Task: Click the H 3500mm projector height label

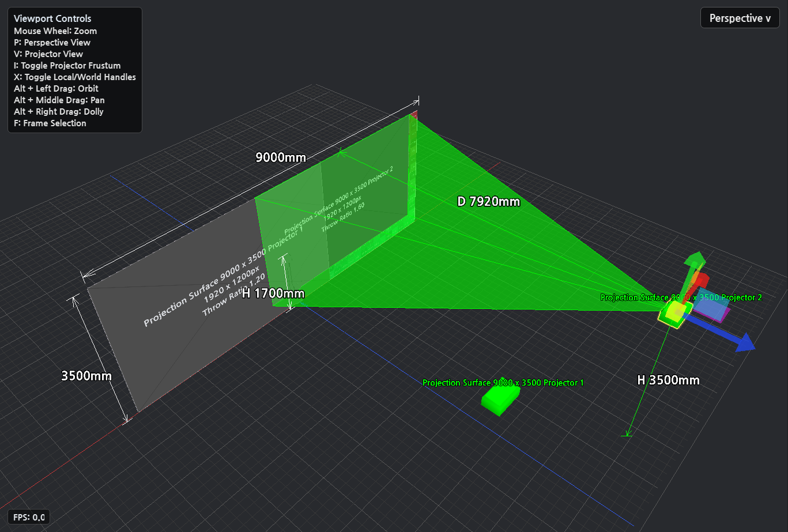Action: coord(668,380)
